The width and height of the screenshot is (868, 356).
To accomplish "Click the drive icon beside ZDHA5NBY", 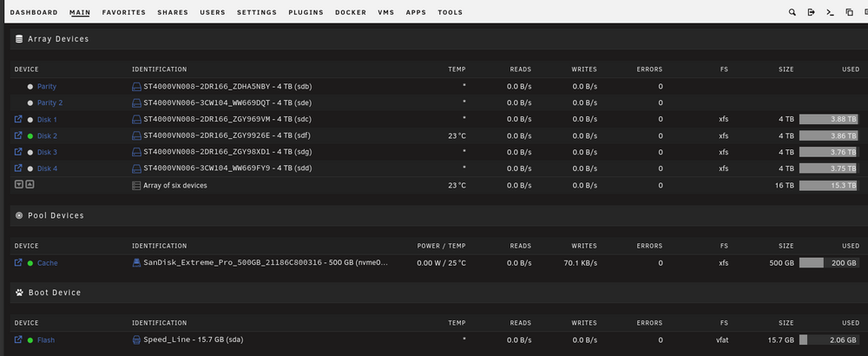I will (136, 87).
